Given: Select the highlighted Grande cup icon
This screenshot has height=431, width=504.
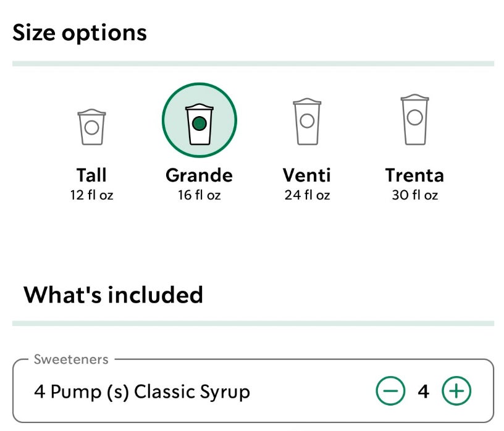Looking at the screenshot, I should click(x=199, y=120).
